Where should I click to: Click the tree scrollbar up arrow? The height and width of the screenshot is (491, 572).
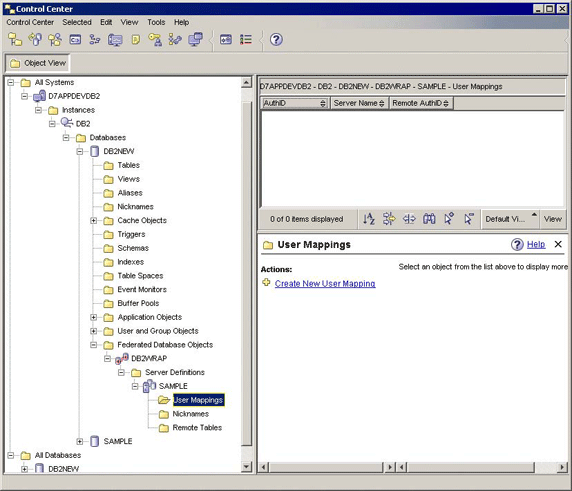[x=247, y=82]
